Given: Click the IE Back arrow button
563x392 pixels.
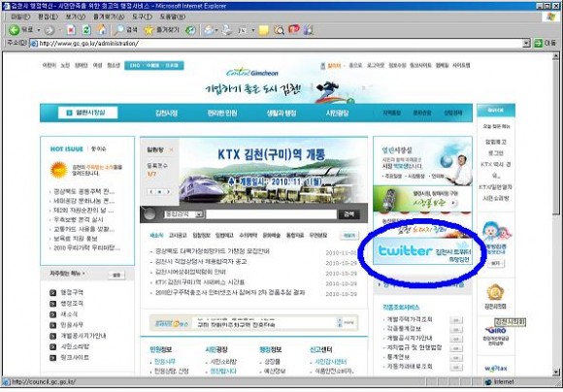Looking at the screenshot, I should coord(15,30).
